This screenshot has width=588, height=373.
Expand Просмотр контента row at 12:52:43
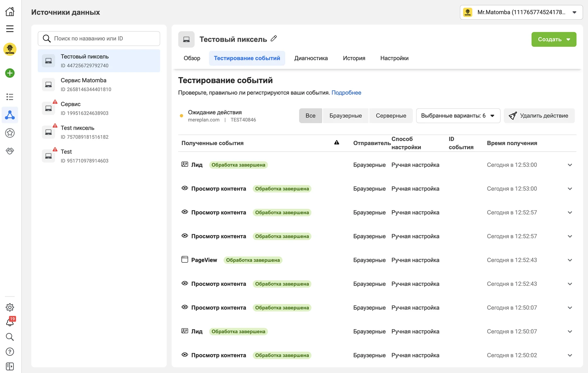click(x=570, y=284)
